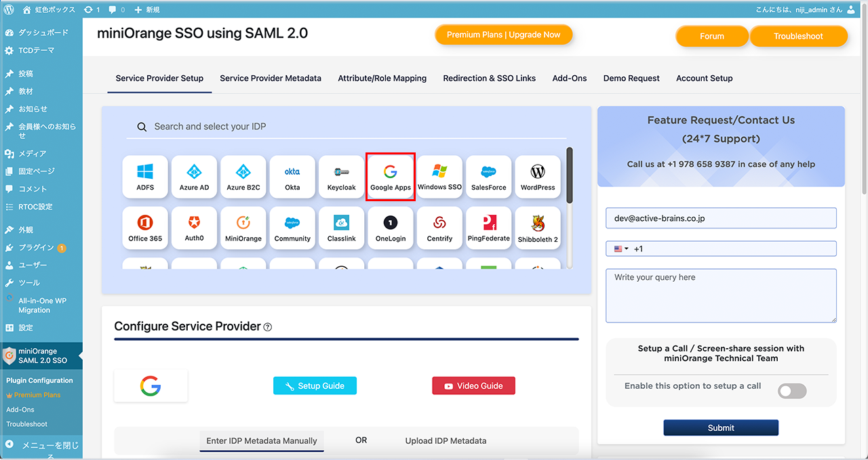Screen dimensions: 868x460
Task: Choose the Shibboleth 2 IDP tile
Action: (x=538, y=228)
